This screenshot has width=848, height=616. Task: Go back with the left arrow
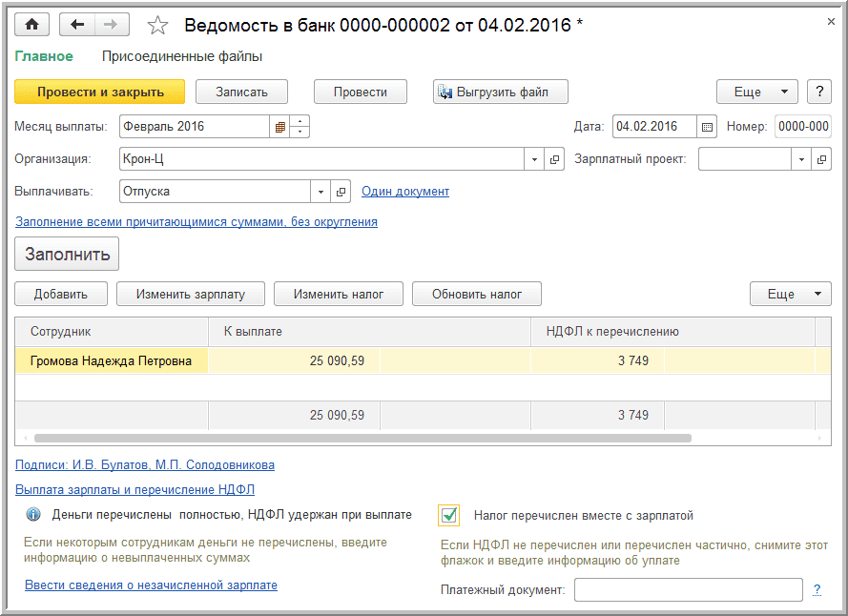click(x=77, y=26)
